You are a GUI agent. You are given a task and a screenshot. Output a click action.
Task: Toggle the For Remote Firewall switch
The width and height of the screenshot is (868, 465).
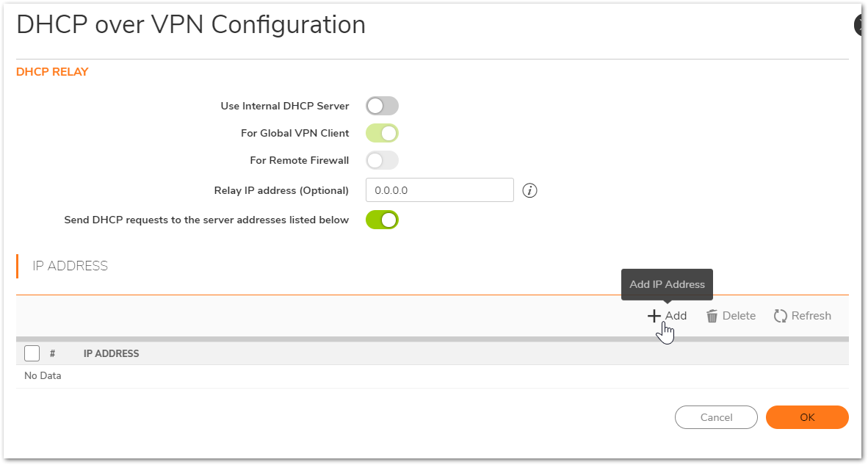382,160
